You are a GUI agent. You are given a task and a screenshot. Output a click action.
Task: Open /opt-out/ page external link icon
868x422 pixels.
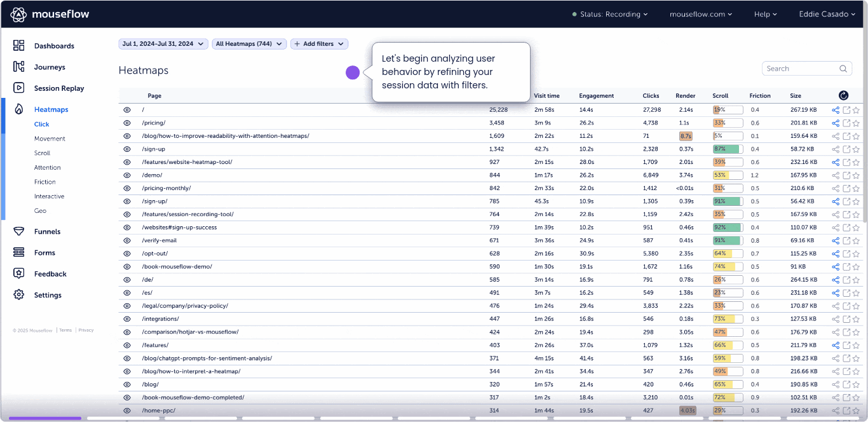pyautogui.click(x=846, y=254)
